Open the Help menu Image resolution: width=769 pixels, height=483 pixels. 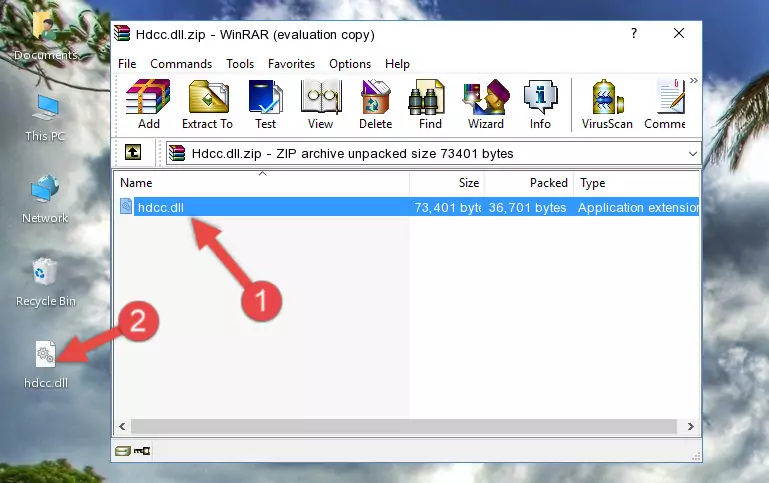[x=397, y=64]
